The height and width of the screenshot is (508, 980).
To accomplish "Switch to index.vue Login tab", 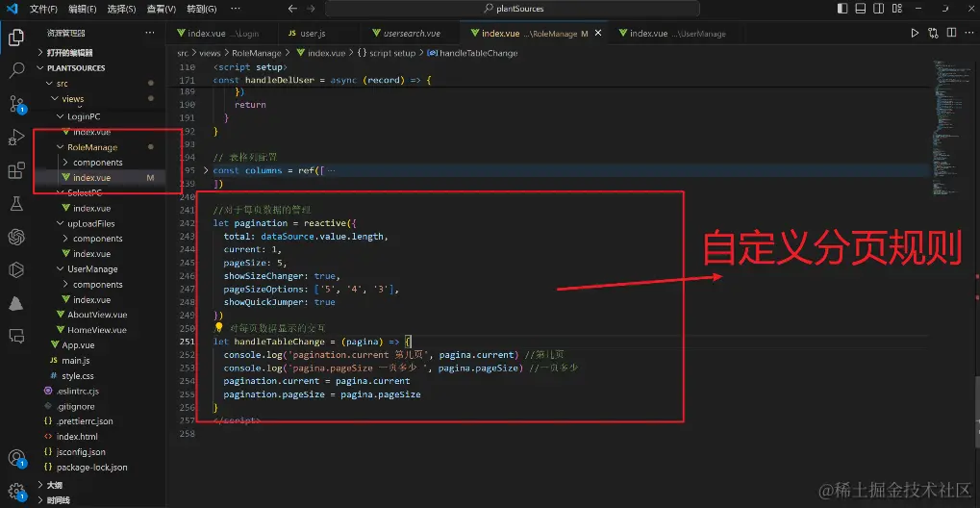I will (222, 33).
